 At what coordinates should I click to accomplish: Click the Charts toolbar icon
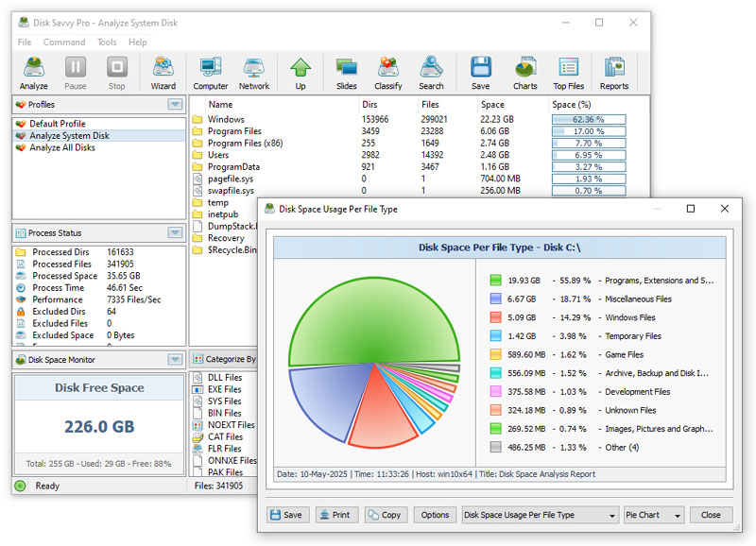coord(525,73)
